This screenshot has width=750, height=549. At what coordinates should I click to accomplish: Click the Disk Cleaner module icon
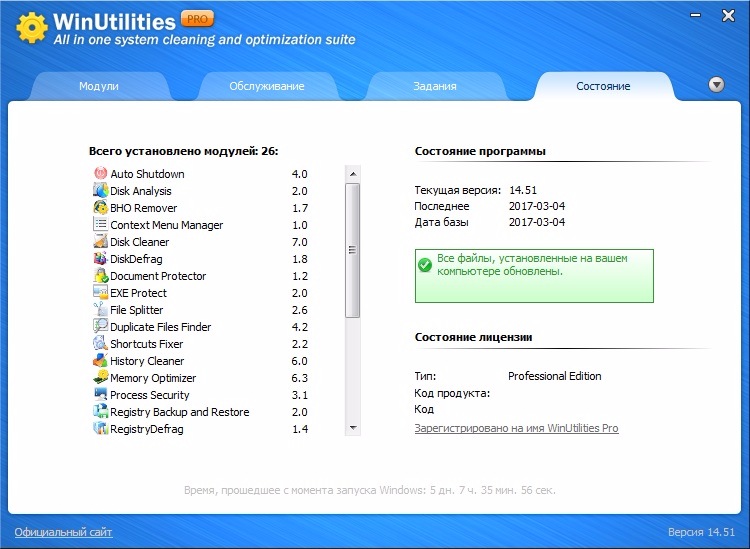100,242
